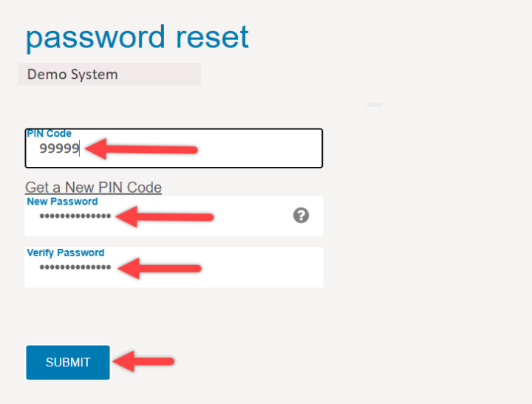Open the Get a New PIN Code link
Image resolution: width=532 pixels, height=404 pixels.
pyautogui.click(x=93, y=187)
